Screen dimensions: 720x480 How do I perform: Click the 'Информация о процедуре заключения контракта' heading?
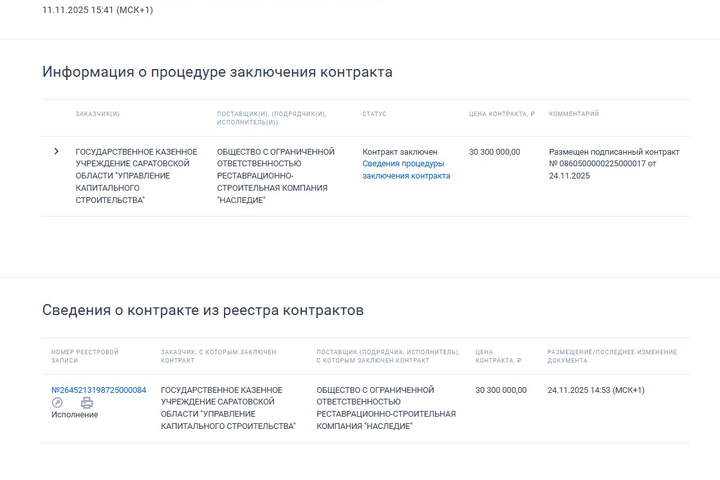tap(217, 72)
